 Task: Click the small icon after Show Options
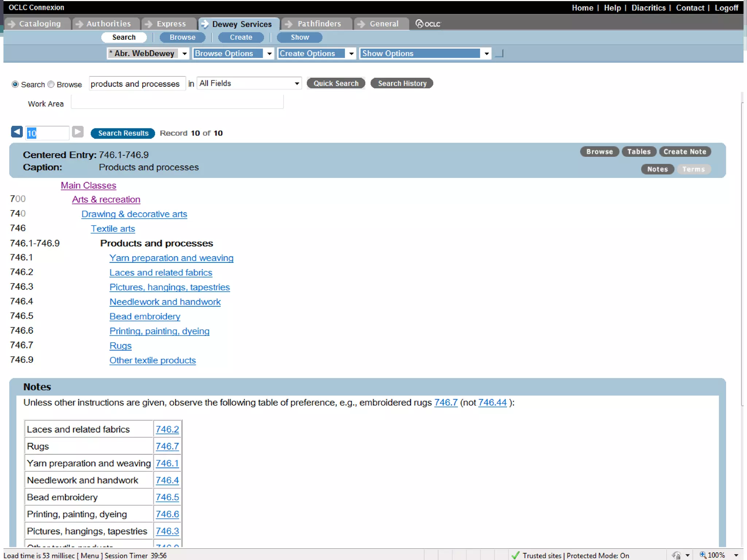(500, 54)
